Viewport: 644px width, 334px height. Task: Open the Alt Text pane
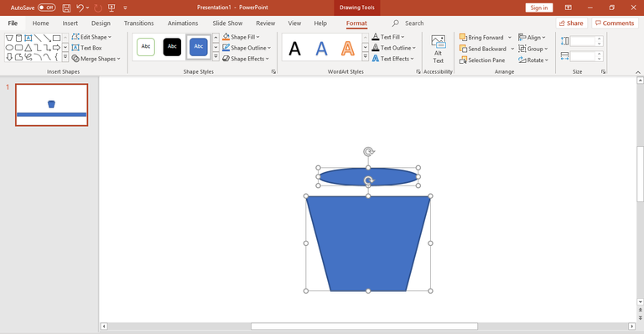[x=438, y=49]
